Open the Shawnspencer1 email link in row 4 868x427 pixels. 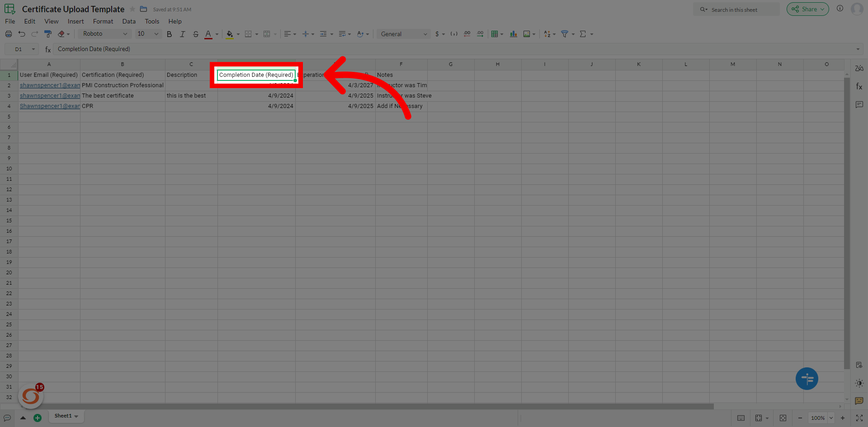[x=50, y=106]
